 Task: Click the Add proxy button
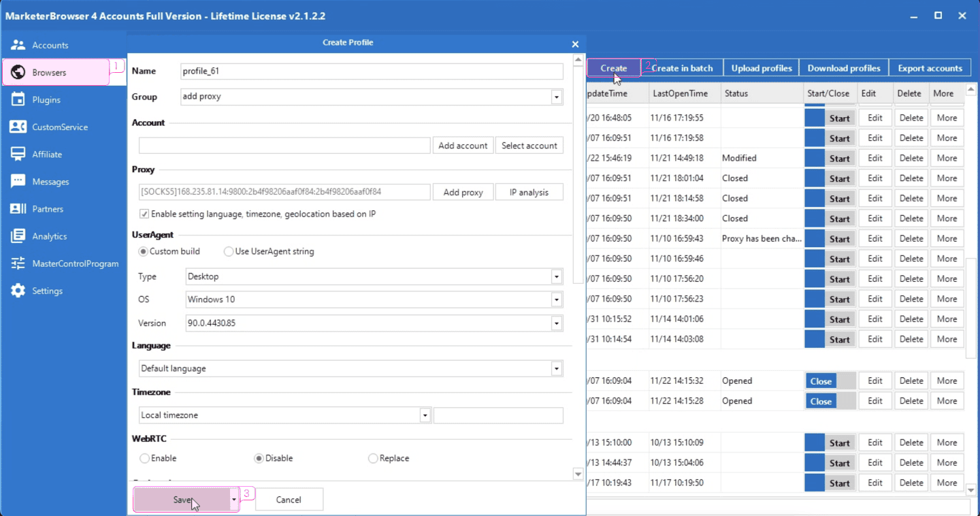tap(463, 192)
